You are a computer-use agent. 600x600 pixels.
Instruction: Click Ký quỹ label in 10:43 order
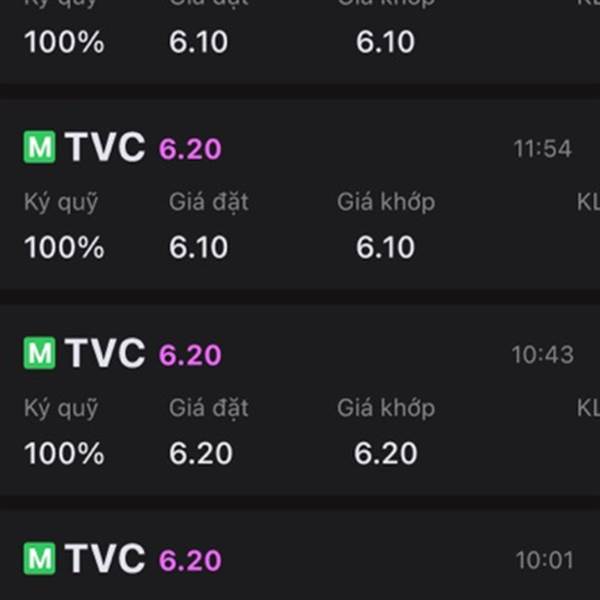61,409
